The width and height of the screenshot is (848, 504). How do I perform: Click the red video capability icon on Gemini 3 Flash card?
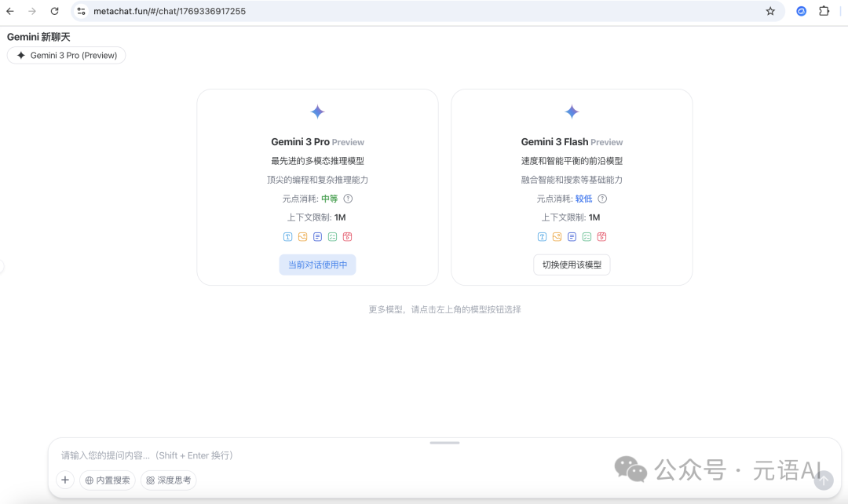coord(601,236)
